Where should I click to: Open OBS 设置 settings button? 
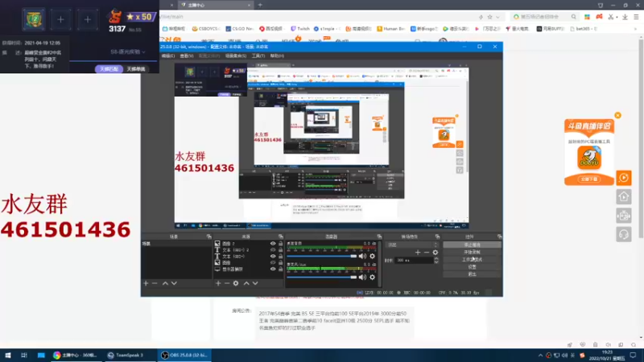(472, 267)
